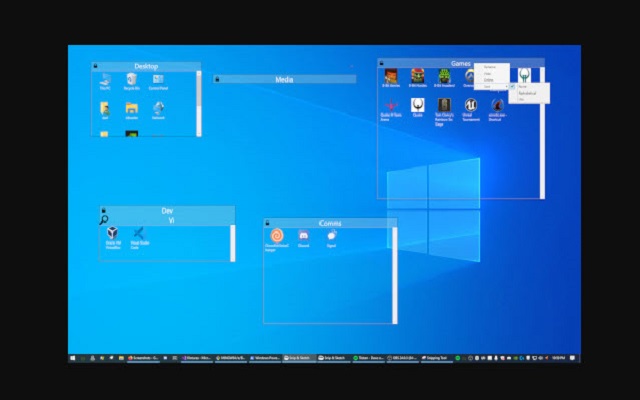The image size is (640, 400).
Task: Launch the teal Quake II logo icon
Action: pos(524,75)
